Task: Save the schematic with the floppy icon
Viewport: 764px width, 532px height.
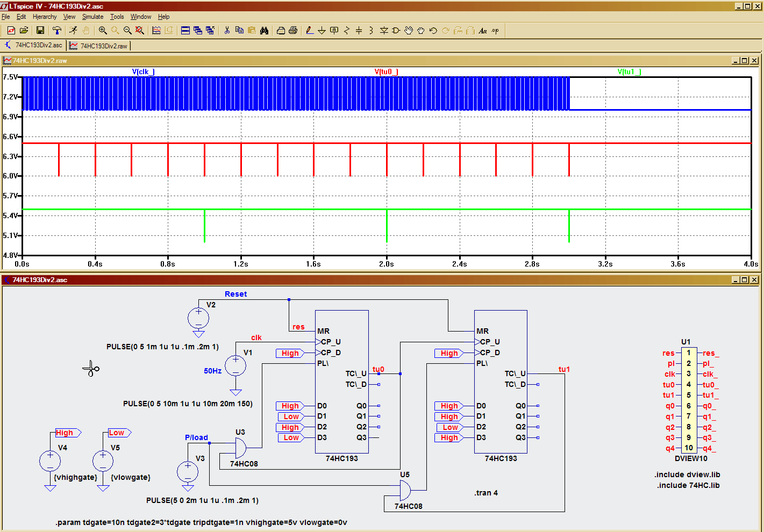Action: (40, 31)
